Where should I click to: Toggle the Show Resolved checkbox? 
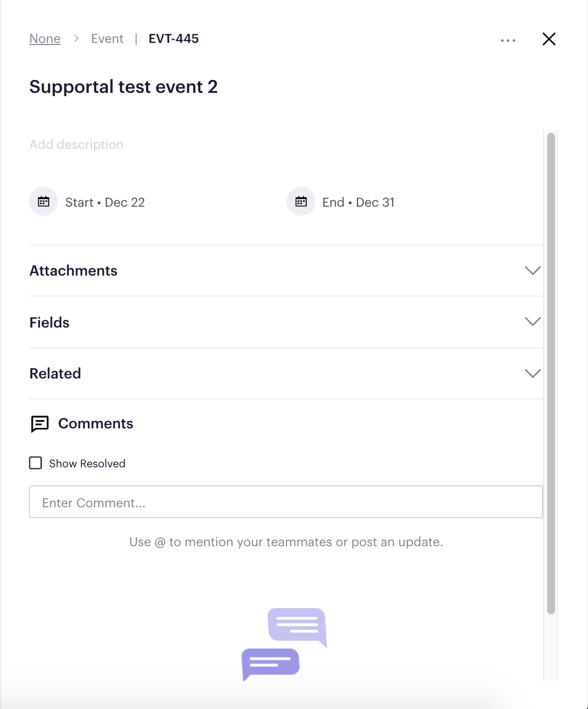[35, 463]
